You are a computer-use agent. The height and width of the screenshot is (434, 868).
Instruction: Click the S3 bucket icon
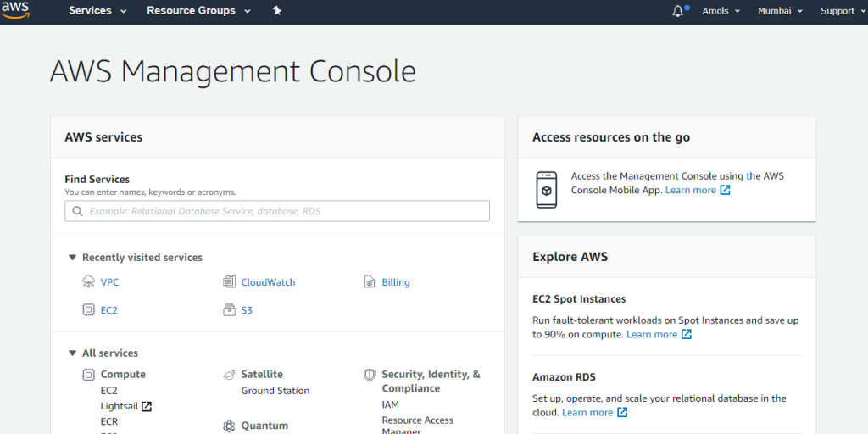[229, 310]
